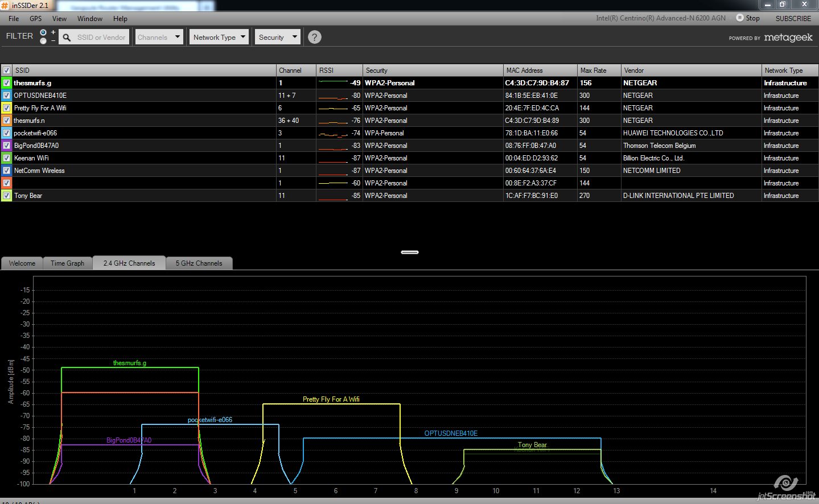Uncheck the pocketwifi-e066 network checkbox
This screenshot has width=819, height=504.
(x=6, y=133)
